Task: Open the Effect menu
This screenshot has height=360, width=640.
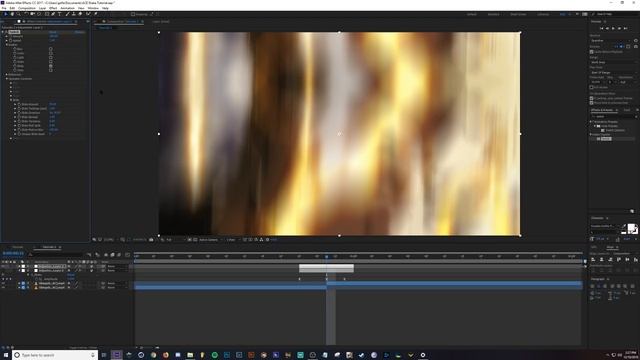Action: (53, 8)
